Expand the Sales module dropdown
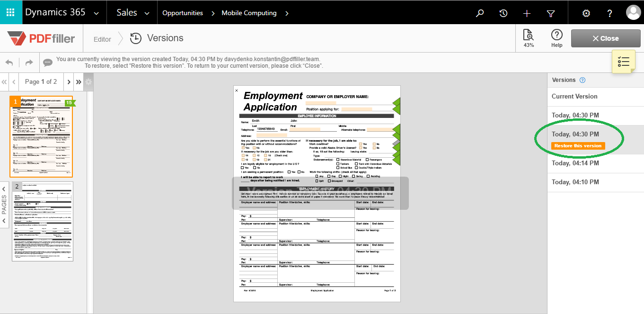Screen dimensions: 644x314 pyautogui.click(x=147, y=13)
